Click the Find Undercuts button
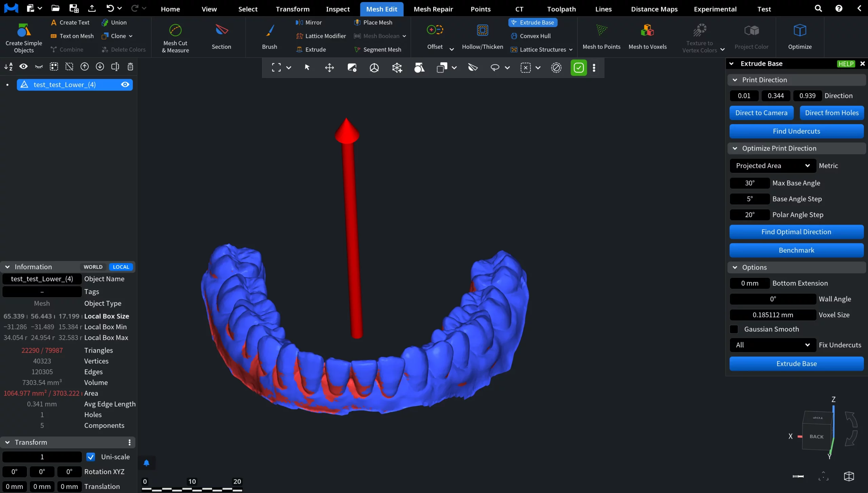 (796, 131)
